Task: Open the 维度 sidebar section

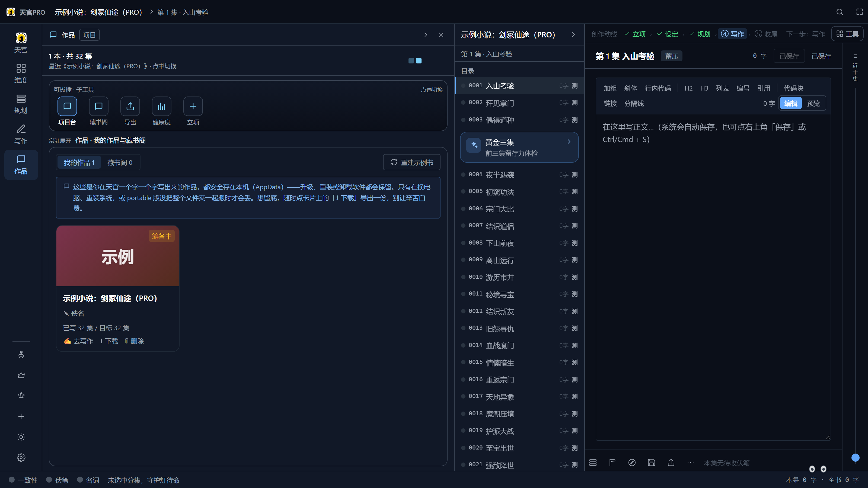Action: coord(21,73)
